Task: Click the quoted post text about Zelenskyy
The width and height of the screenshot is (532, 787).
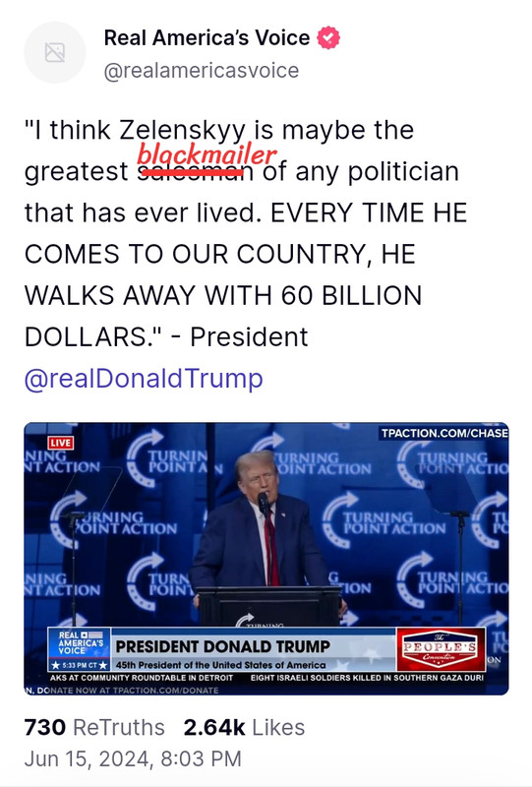Action: click(246, 233)
